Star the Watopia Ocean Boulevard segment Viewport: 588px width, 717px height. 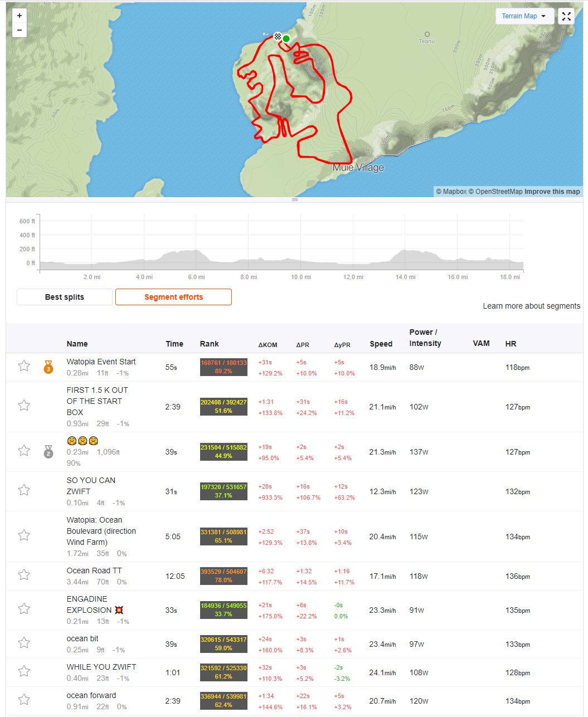[24, 535]
